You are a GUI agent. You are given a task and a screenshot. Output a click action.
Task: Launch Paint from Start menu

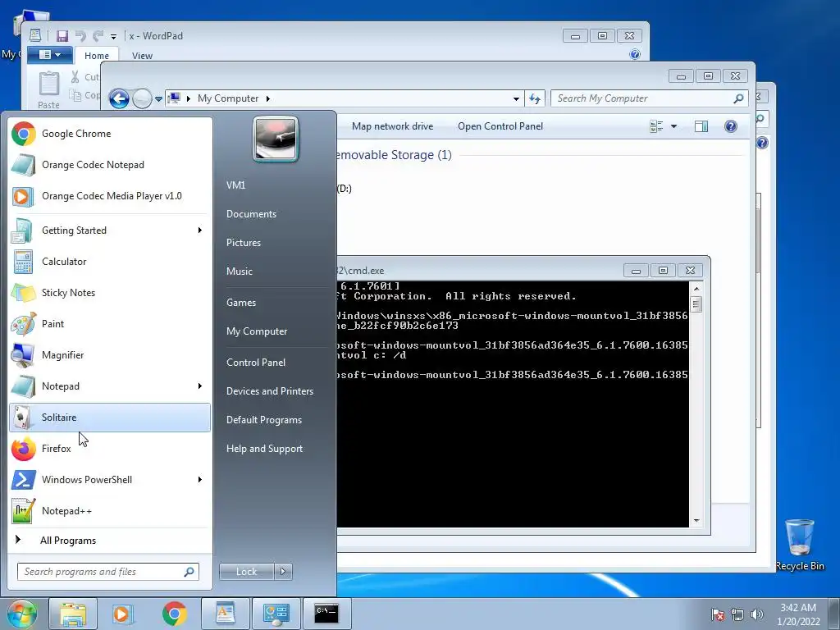pos(110,323)
